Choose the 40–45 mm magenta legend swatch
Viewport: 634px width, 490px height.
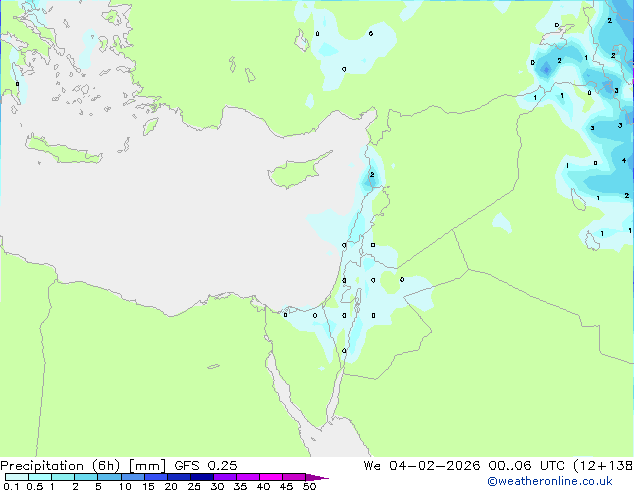[271, 477]
